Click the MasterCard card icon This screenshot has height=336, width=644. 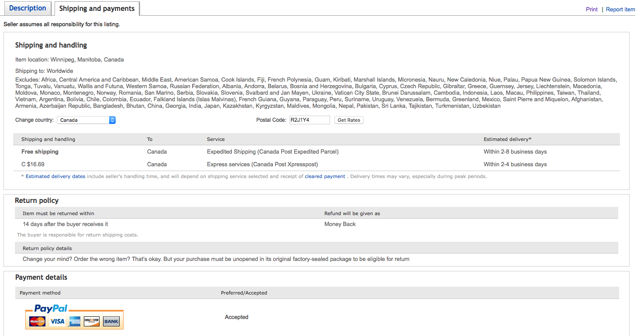tap(38, 322)
